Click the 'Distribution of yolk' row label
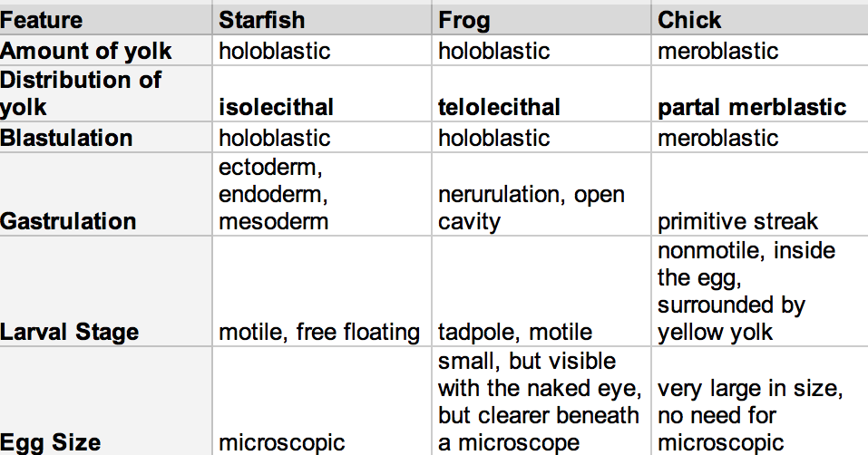 pyautogui.click(x=81, y=93)
